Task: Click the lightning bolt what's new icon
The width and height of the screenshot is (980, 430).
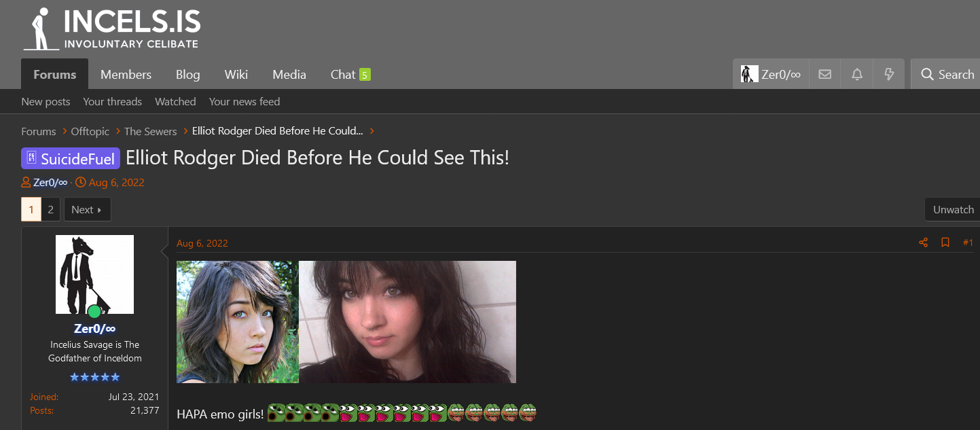Action: point(889,74)
